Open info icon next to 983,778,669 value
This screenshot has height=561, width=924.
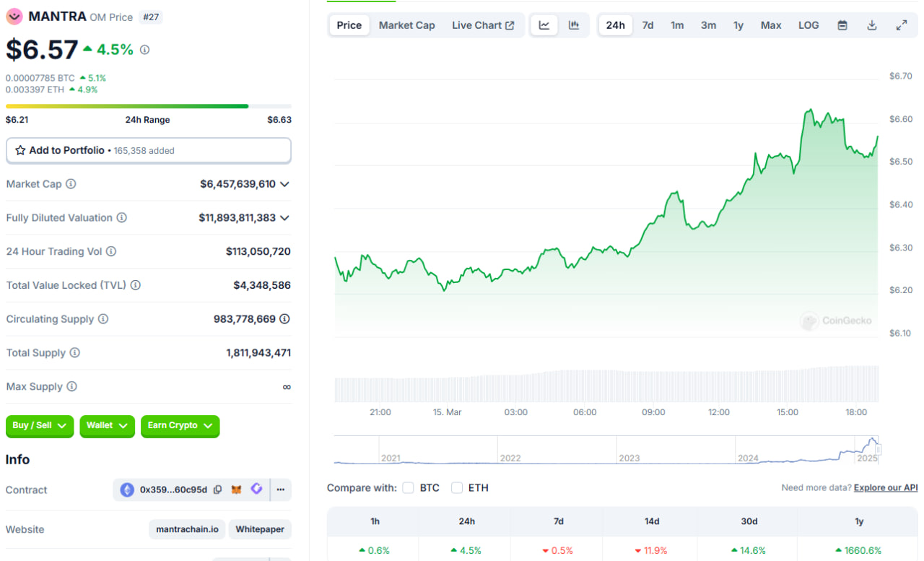click(x=285, y=318)
